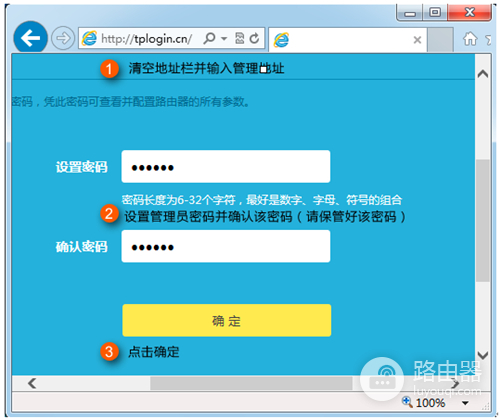The height and width of the screenshot is (419, 500).
Task: Click the IE logo in address bar
Action: 89,39
